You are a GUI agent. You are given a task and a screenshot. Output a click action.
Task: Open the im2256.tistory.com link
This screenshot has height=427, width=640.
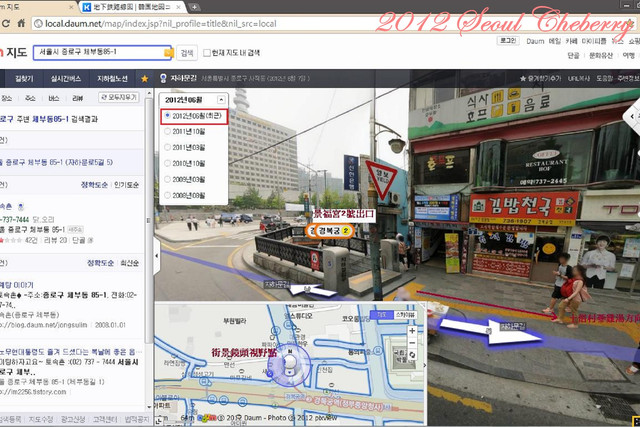coord(33,392)
